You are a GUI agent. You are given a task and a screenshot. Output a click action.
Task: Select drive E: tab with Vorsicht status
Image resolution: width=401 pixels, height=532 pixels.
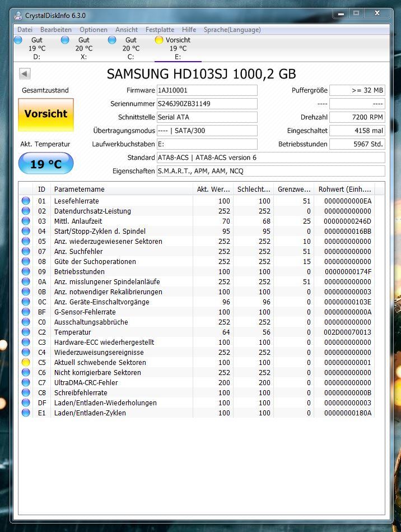(x=178, y=48)
